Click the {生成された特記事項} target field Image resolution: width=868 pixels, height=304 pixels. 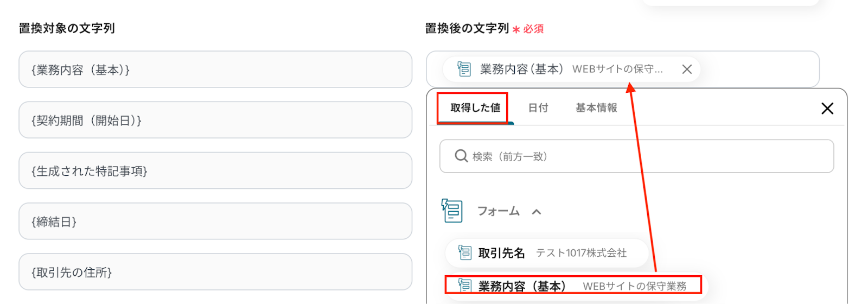215,170
